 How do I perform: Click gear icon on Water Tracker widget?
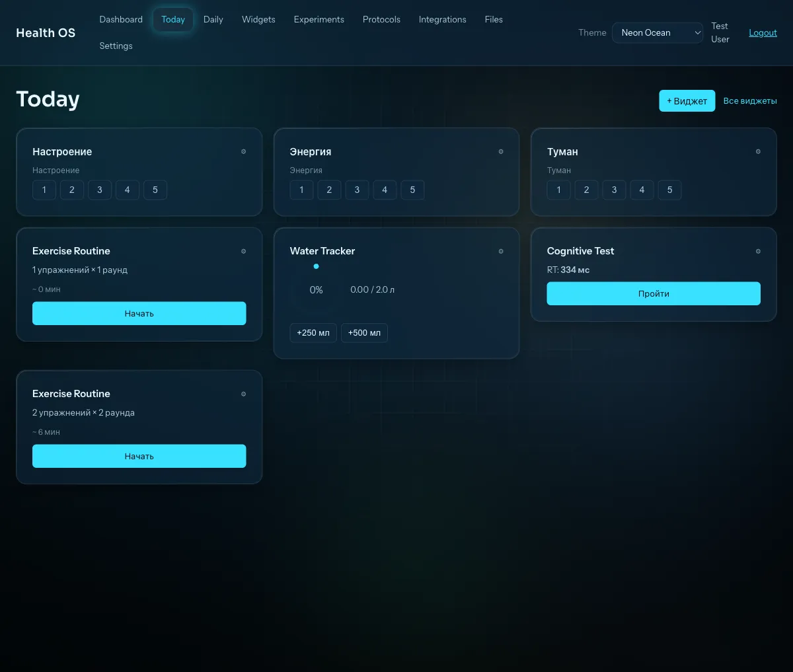pyautogui.click(x=501, y=251)
